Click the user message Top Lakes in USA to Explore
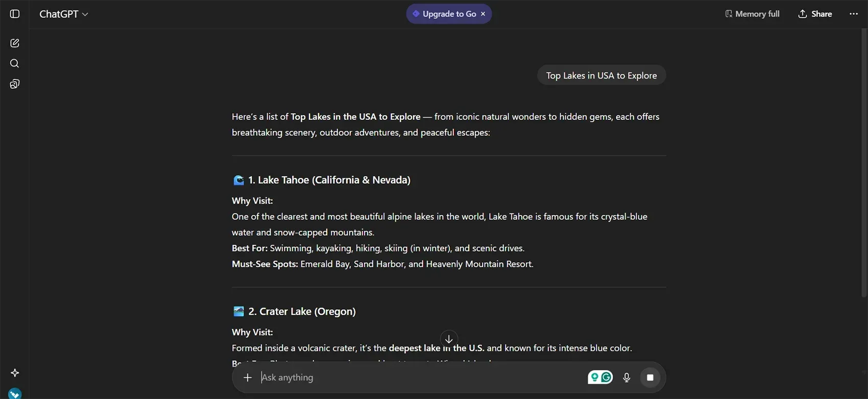 [601, 75]
